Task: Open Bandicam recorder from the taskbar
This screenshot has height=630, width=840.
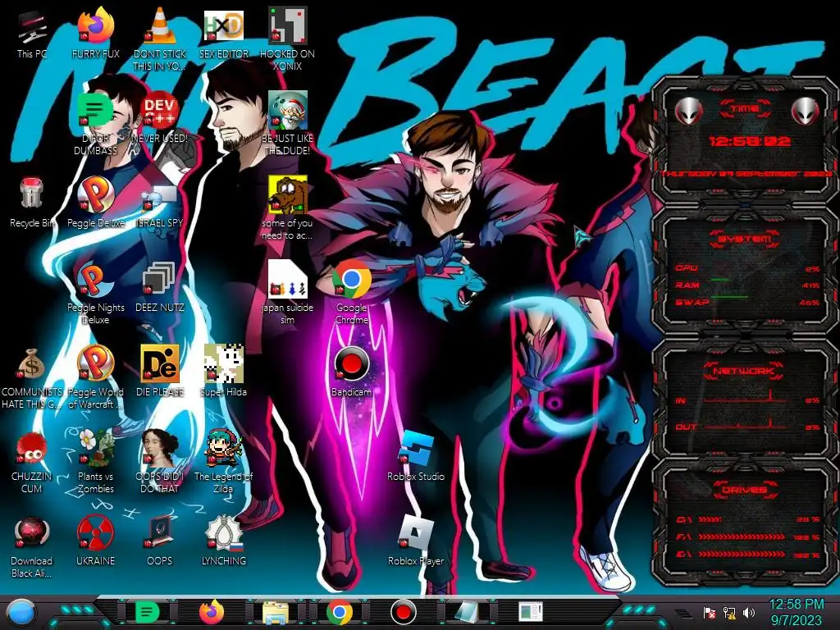Action: click(x=403, y=612)
